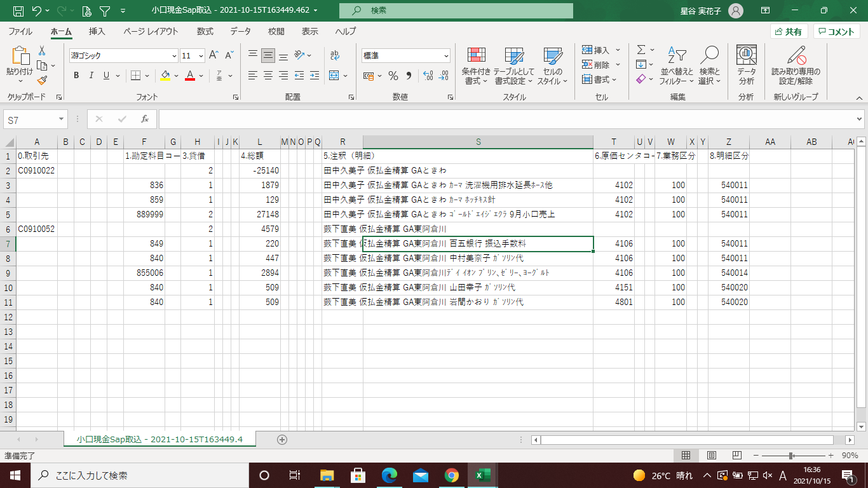Click the zoom slider in status bar
The height and width of the screenshot is (488, 868).
point(790,456)
